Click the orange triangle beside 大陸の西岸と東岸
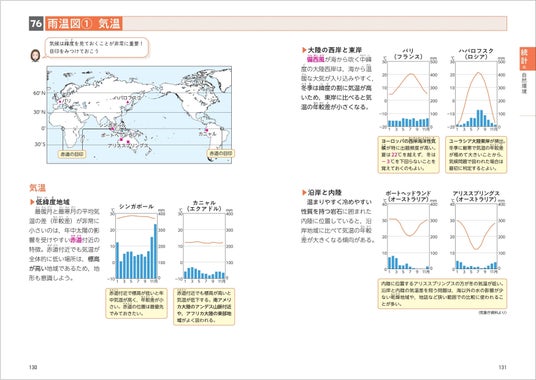 coord(304,50)
